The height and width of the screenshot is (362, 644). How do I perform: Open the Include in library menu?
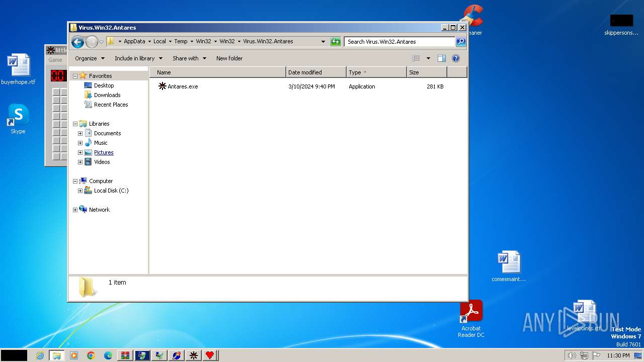(x=138, y=58)
